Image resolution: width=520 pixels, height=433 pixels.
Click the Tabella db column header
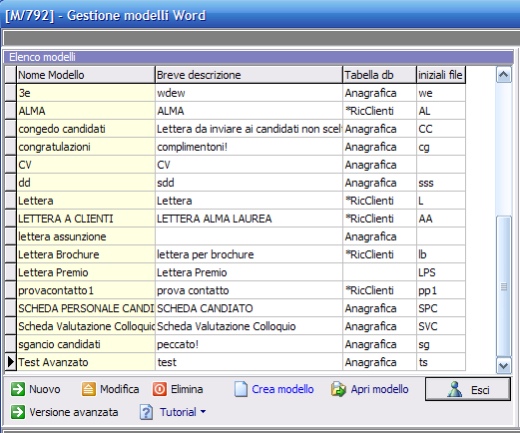tap(380, 75)
